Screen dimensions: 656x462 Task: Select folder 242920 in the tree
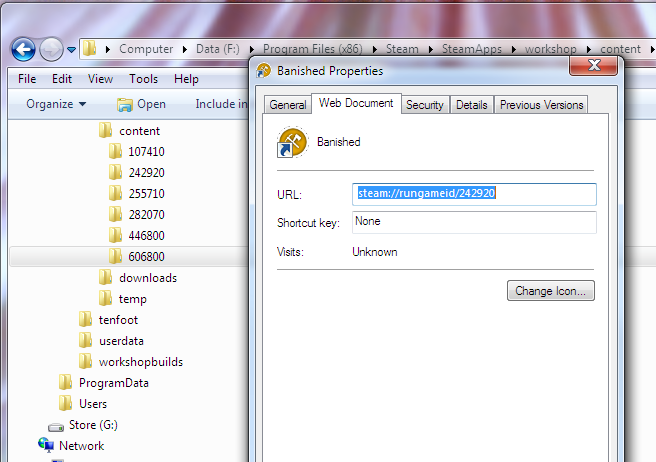coord(146,172)
